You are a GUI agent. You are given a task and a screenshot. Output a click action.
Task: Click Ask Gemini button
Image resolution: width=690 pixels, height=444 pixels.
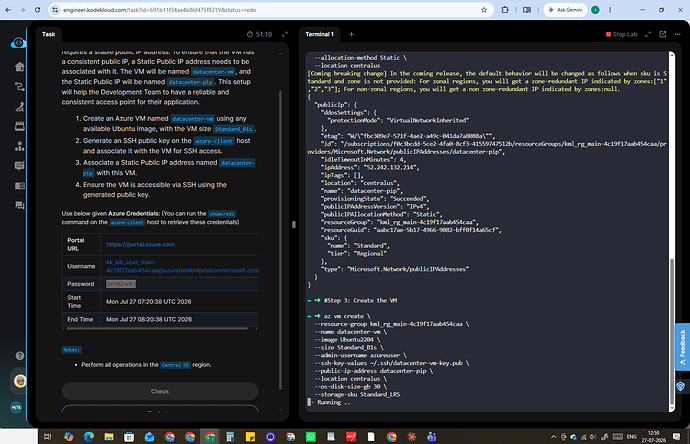point(565,10)
